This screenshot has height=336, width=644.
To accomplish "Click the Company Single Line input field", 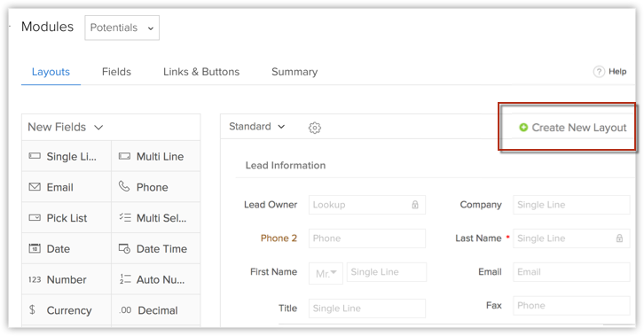I will pyautogui.click(x=571, y=205).
